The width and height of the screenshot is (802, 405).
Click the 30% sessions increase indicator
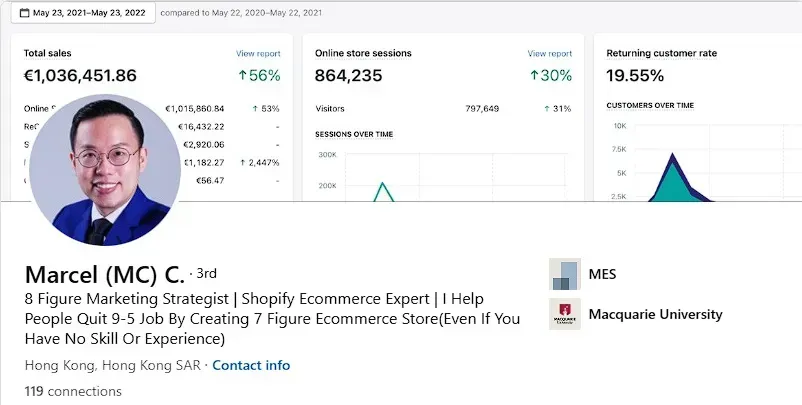[x=551, y=76]
